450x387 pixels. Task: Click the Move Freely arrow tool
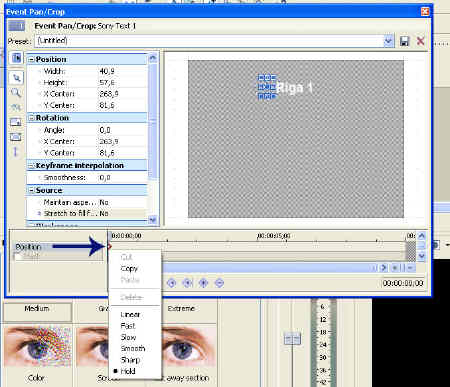pos(16,152)
